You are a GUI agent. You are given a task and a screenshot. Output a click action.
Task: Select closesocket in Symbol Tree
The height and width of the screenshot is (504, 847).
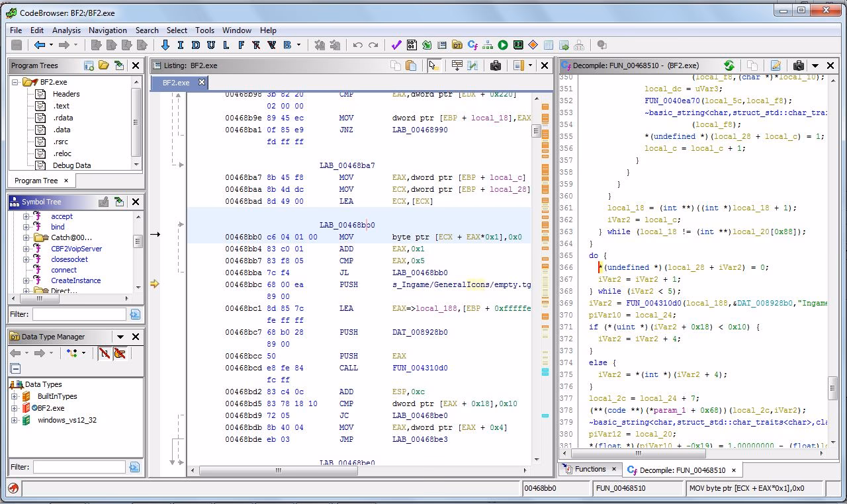click(69, 259)
